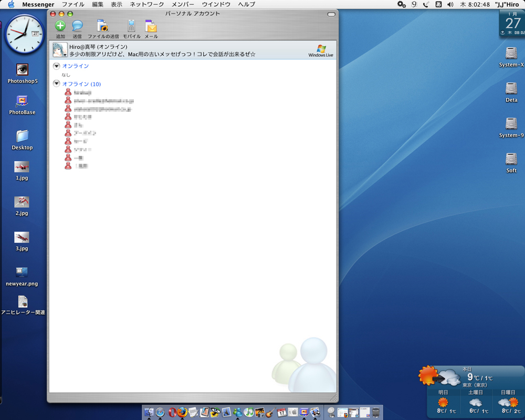Viewport: 525px width, 420px height.
Task: Select the last offline contact in list
Action: pos(77,166)
